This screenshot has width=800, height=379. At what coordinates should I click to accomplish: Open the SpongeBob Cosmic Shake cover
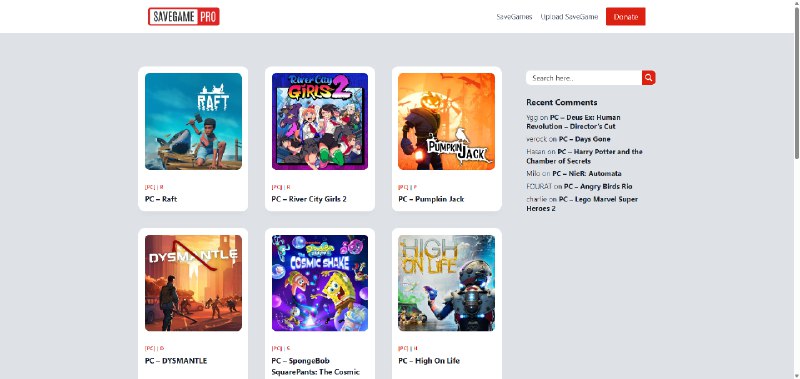320,283
